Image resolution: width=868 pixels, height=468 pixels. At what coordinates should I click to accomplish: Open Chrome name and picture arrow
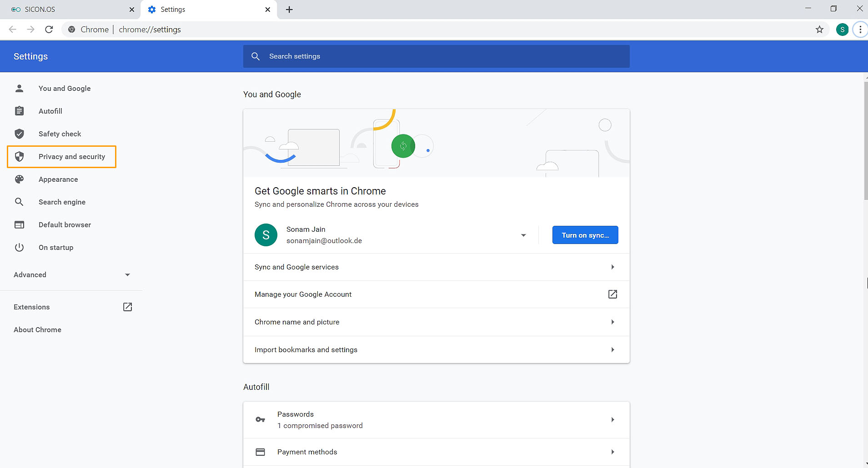click(612, 322)
